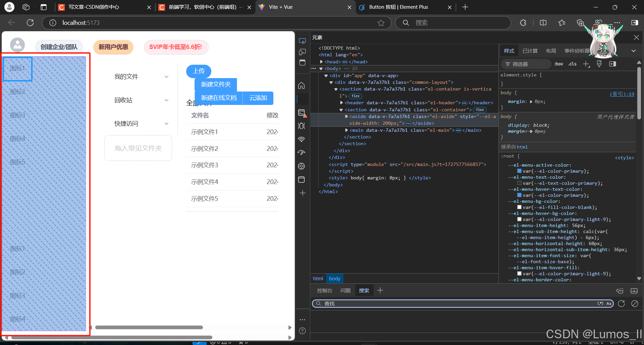Refresh the DevTools search results

coord(621,303)
